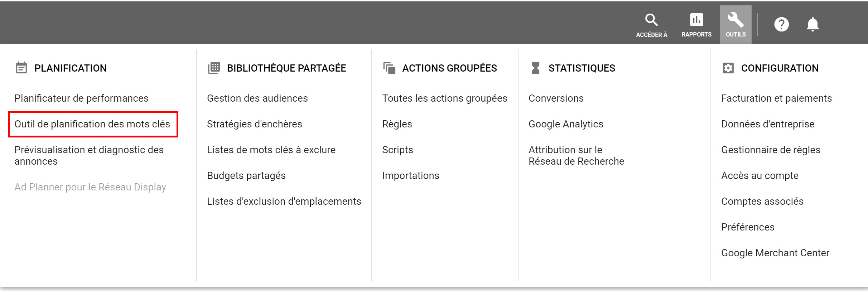Open the notifications bell icon
The height and width of the screenshot is (291, 868).
(812, 24)
